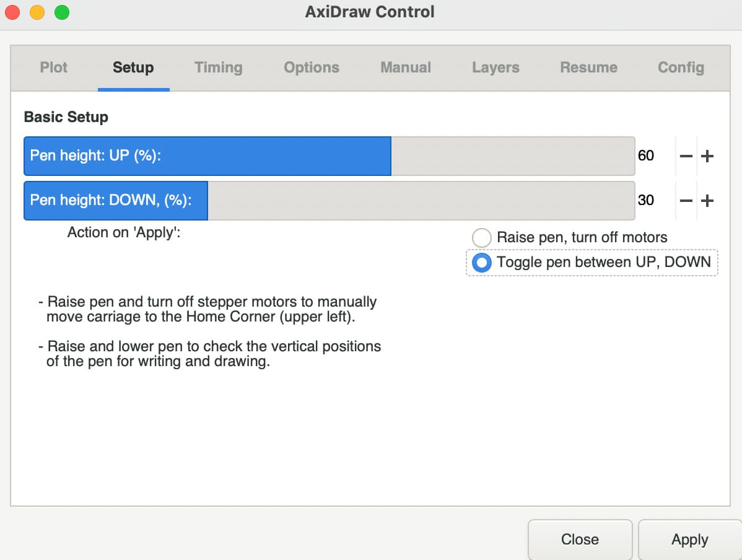Click the Pen height UP slider bar
The image size is (742, 560).
(330, 156)
